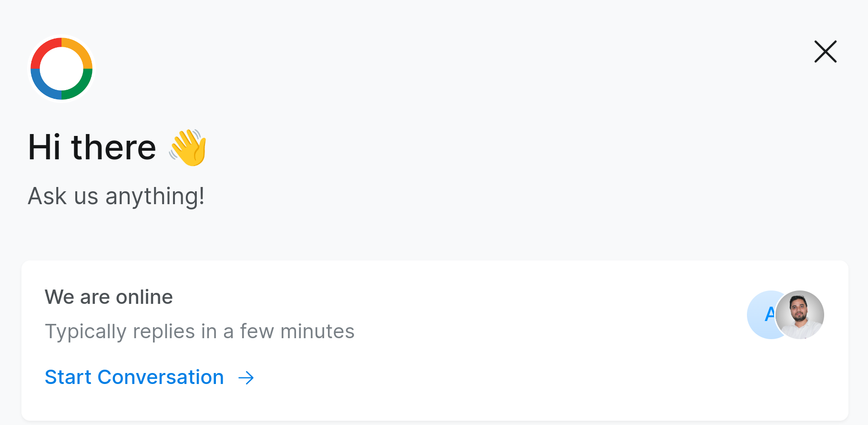Click the arrow beside Start Conversation

(x=246, y=378)
